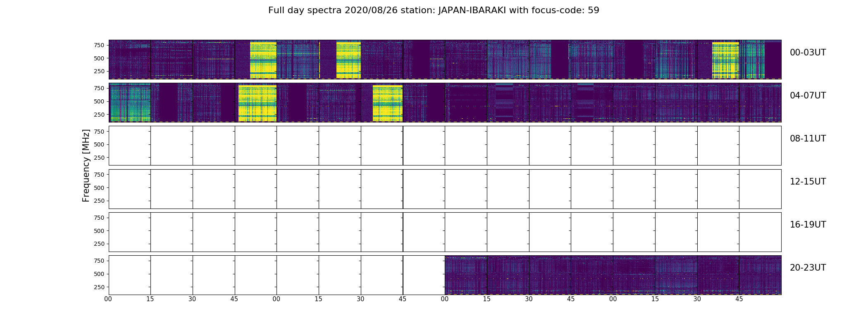868x331 pixels.
Task: Click the 250 tick of the 04-07UT row
Action: (x=99, y=115)
